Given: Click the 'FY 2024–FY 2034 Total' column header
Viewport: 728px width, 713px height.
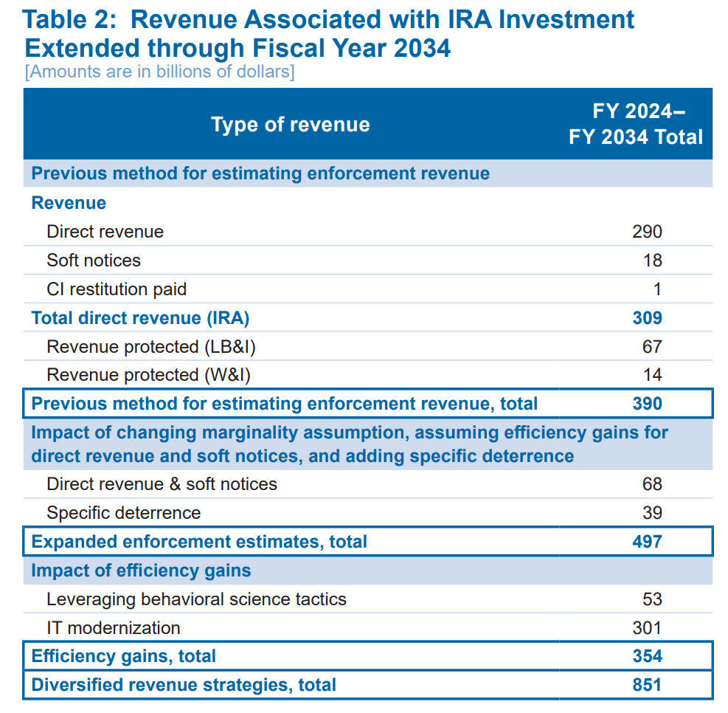Looking at the screenshot, I should [636, 124].
